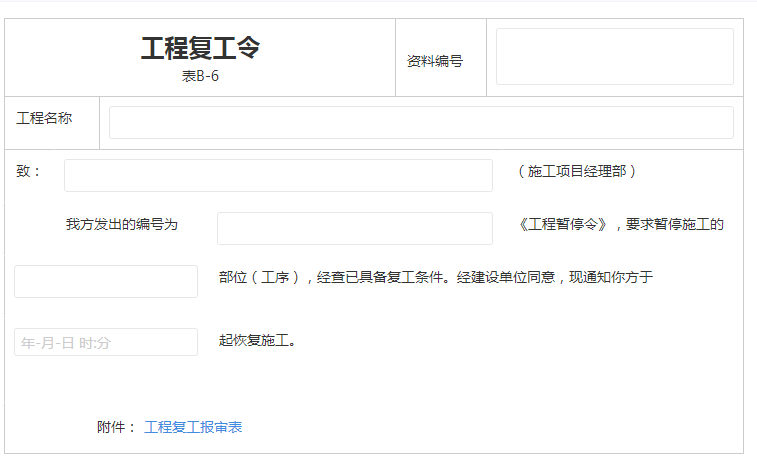Click the 工程名称 label

pos(44,118)
